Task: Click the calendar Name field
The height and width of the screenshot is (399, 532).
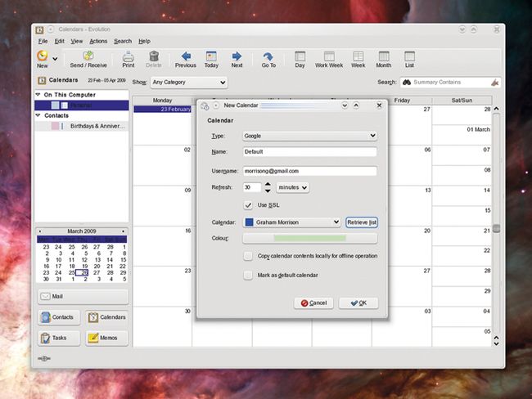Action: coord(309,152)
